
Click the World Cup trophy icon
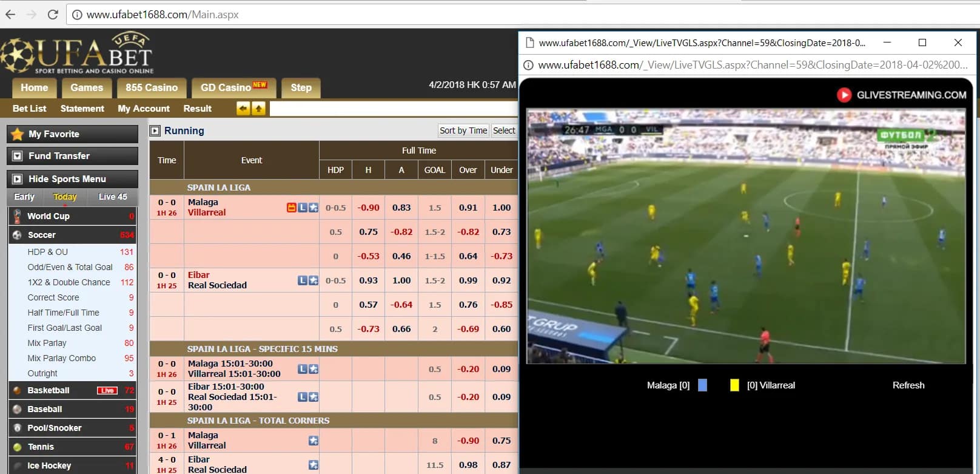17,216
